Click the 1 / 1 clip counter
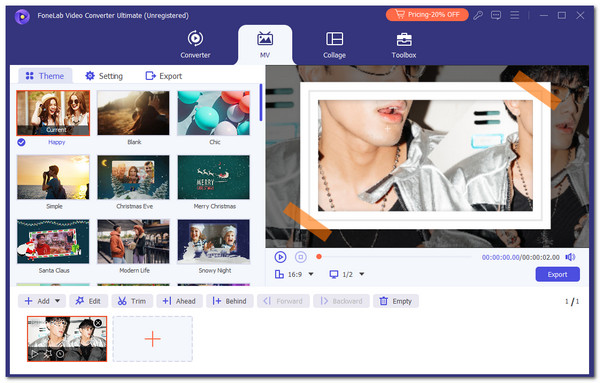Image resolution: width=600 pixels, height=383 pixels. tap(572, 302)
